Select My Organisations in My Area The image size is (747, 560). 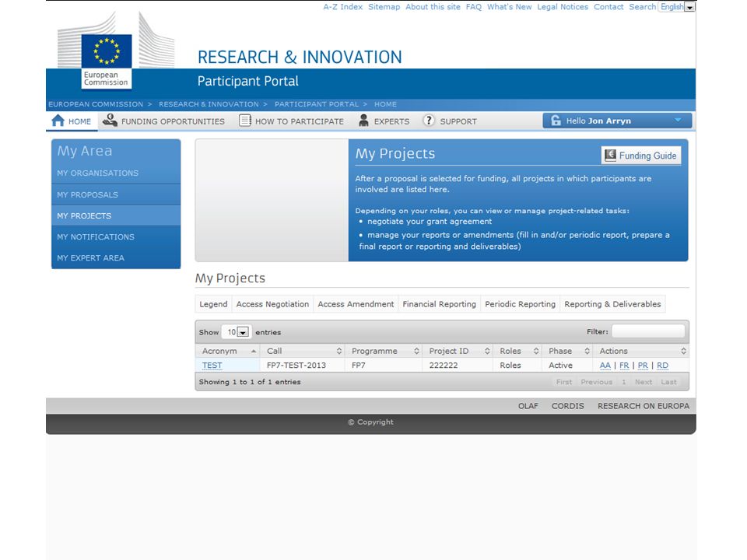[116, 173]
